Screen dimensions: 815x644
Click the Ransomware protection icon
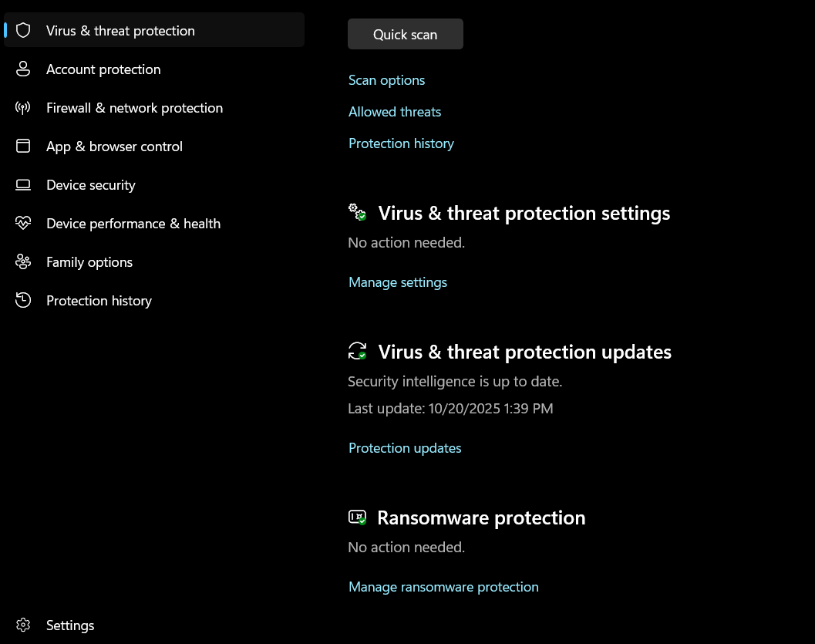tap(357, 517)
